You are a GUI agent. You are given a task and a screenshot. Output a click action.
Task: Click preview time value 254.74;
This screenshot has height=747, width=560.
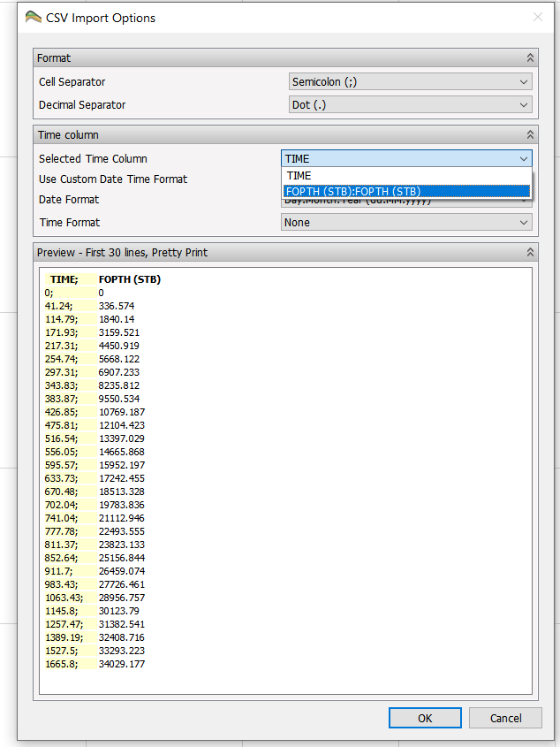61,359
